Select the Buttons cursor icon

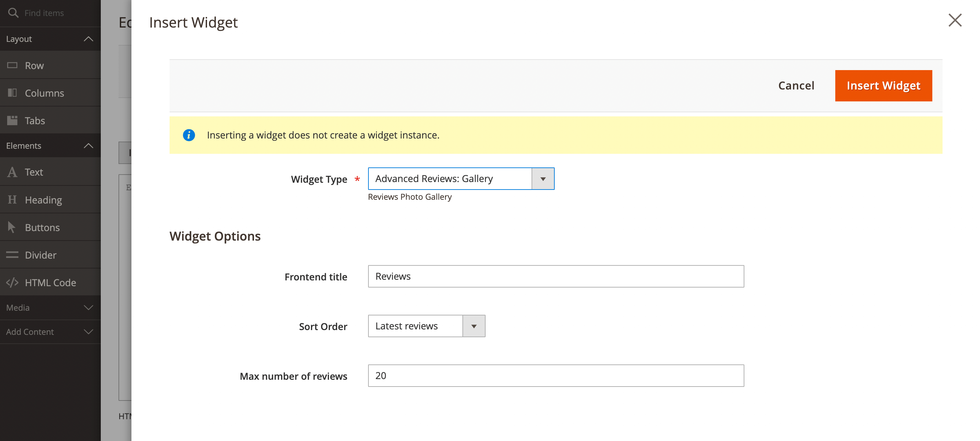(x=12, y=227)
